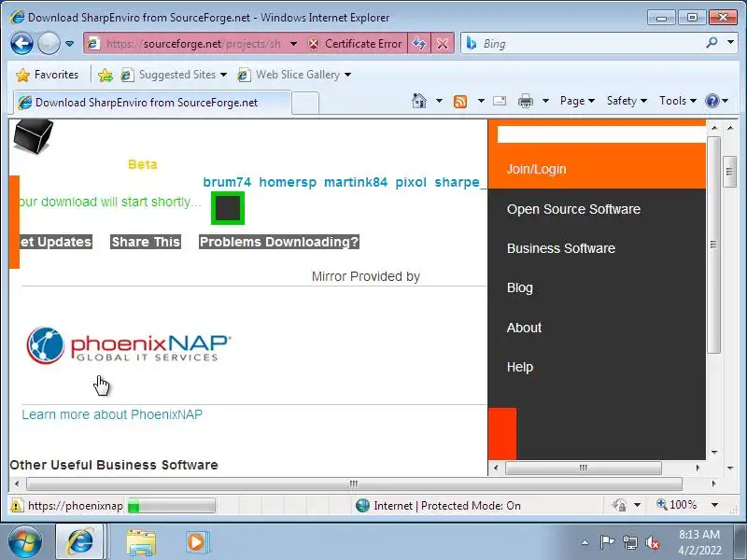Open the Tools menu
The height and width of the screenshot is (560, 747).
678,101
